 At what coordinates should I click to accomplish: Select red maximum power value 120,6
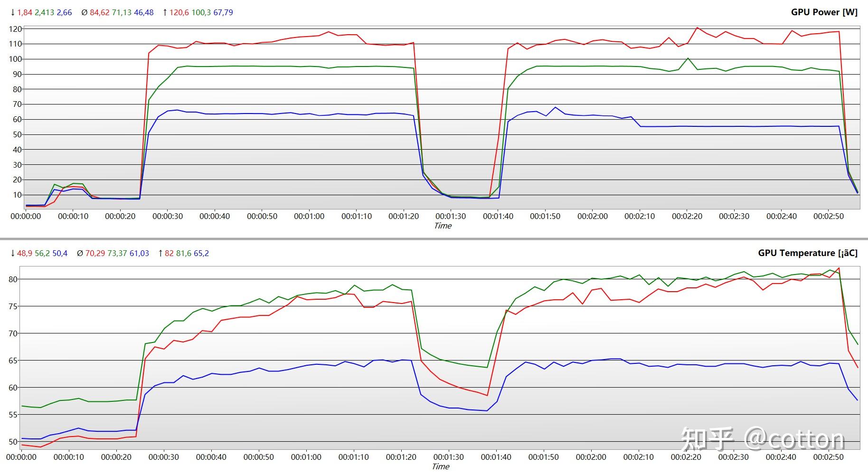[x=179, y=13]
